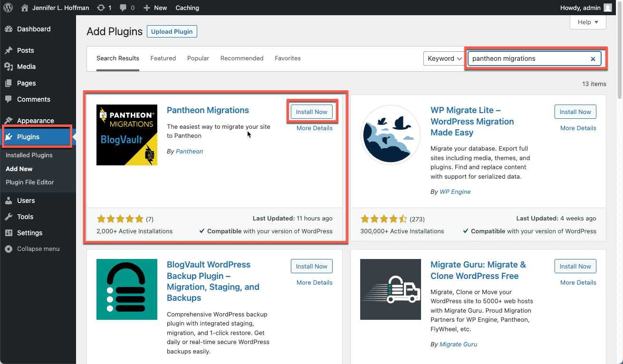The height and width of the screenshot is (364, 623).
Task: Click the Posts pushpin icon
Action: point(9,50)
